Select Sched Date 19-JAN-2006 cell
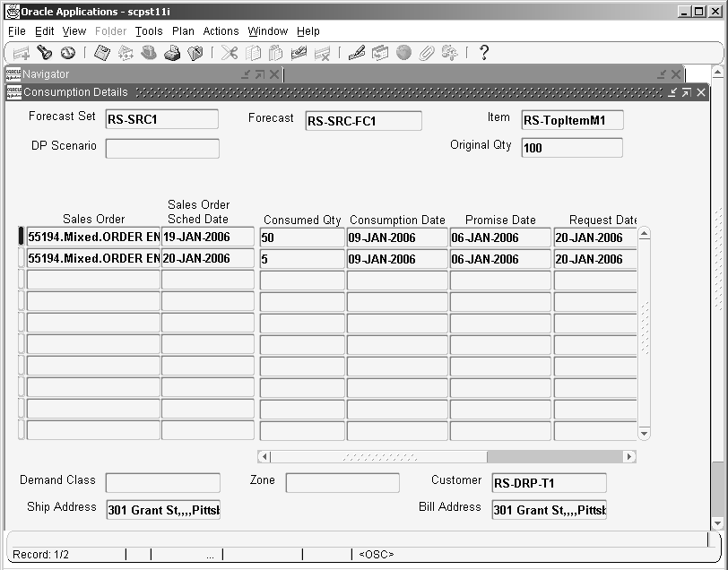The width and height of the screenshot is (728, 570). [x=207, y=237]
